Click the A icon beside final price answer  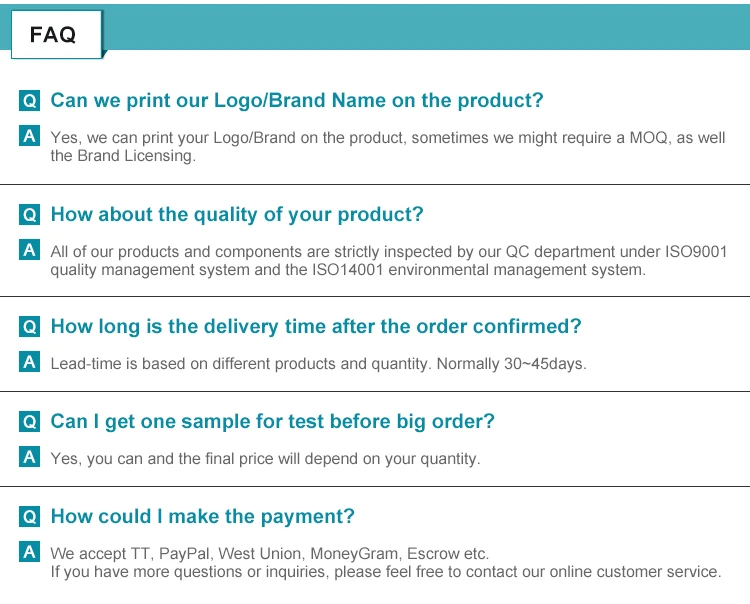pyautogui.click(x=30, y=457)
